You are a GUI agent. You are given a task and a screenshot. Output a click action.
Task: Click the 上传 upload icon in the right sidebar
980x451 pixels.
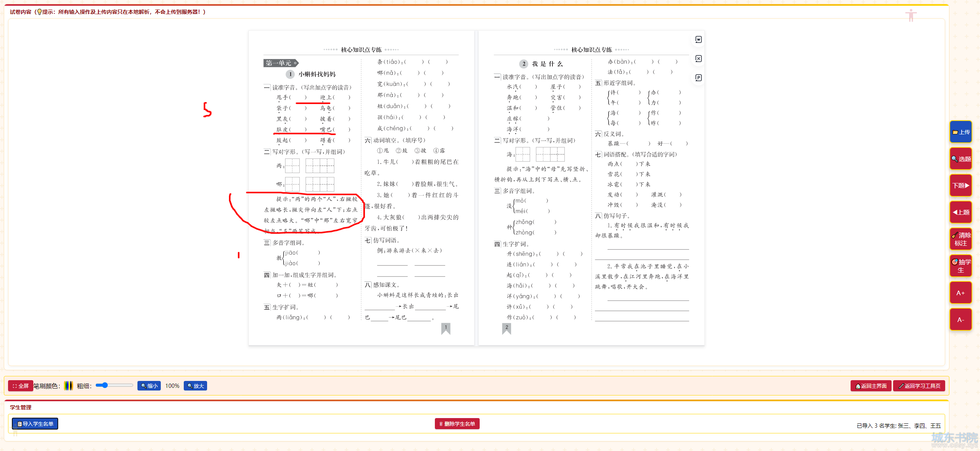point(960,132)
